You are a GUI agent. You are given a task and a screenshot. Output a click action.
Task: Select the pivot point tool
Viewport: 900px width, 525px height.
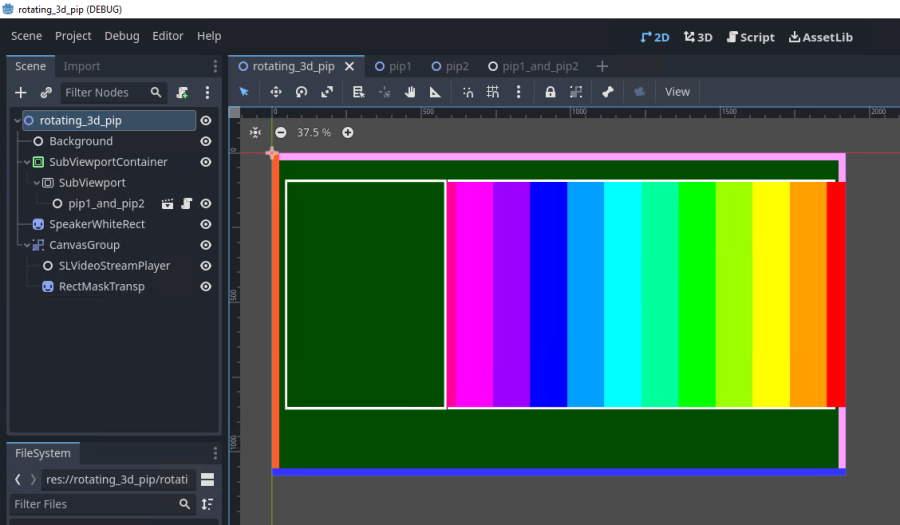coord(385,92)
